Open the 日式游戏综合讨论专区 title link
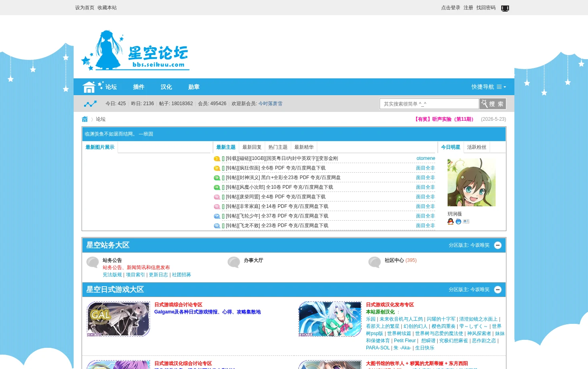Viewport: 588px width, 369px height. [x=178, y=305]
